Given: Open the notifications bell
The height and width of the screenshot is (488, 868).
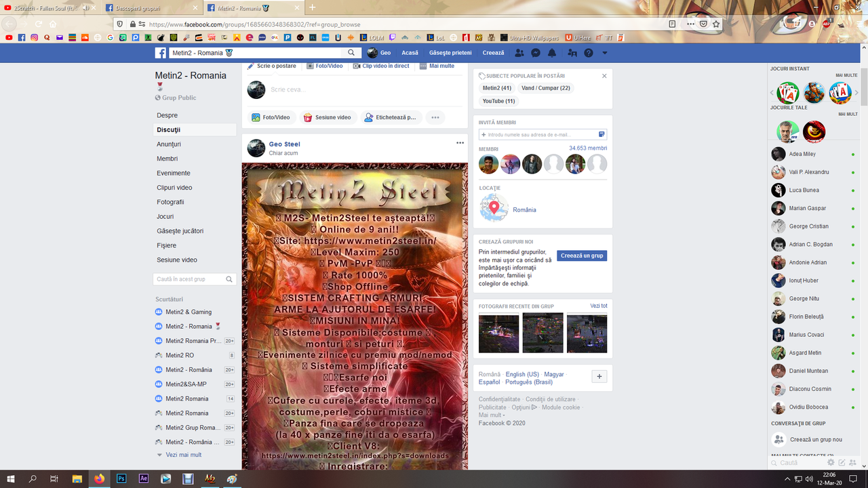Looking at the screenshot, I should tap(552, 53).
